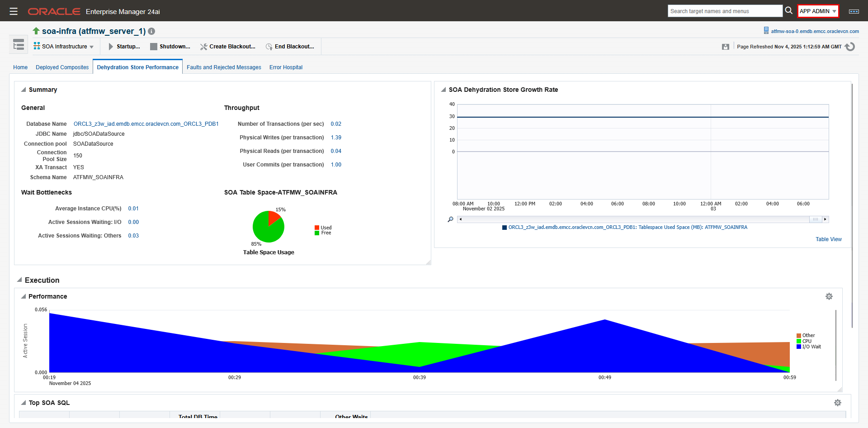Click the target information icon
The image size is (868, 428).
point(151,31)
